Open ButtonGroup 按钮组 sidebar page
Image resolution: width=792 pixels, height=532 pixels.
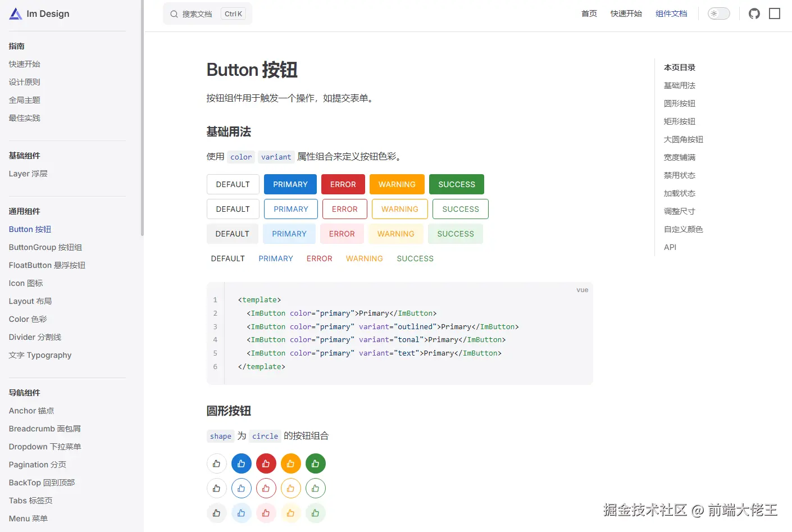click(x=45, y=247)
